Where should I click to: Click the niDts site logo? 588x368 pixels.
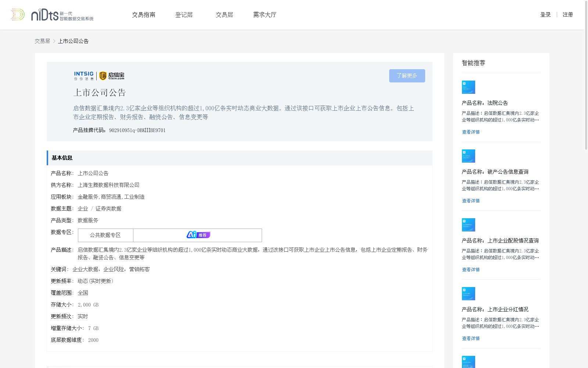[52, 15]
